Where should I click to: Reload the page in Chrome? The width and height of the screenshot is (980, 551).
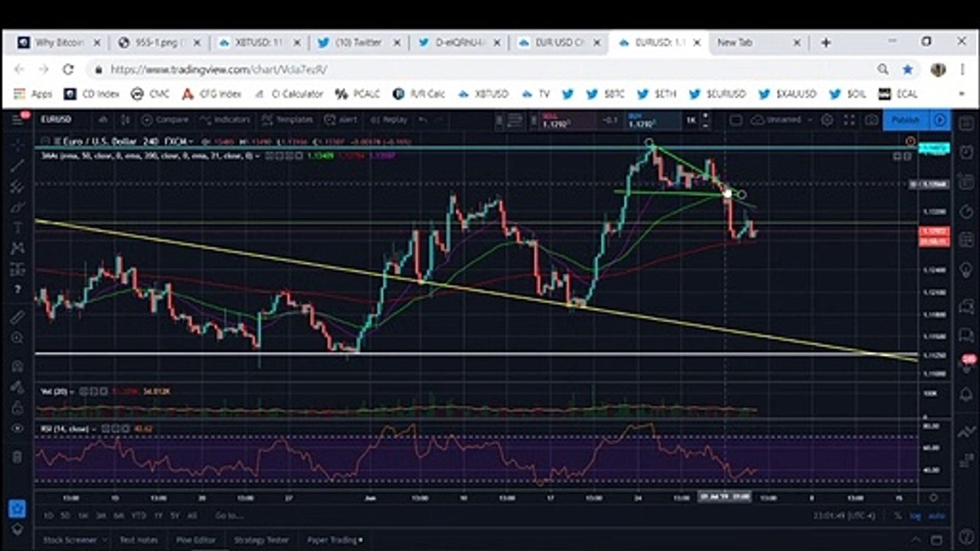[68, 70]
